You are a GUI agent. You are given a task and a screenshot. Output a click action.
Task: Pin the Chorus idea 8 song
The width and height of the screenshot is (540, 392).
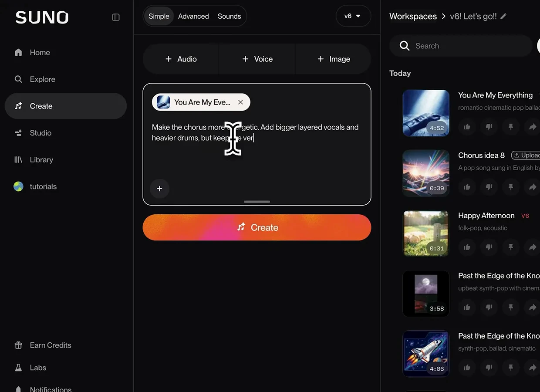point(511,187)
